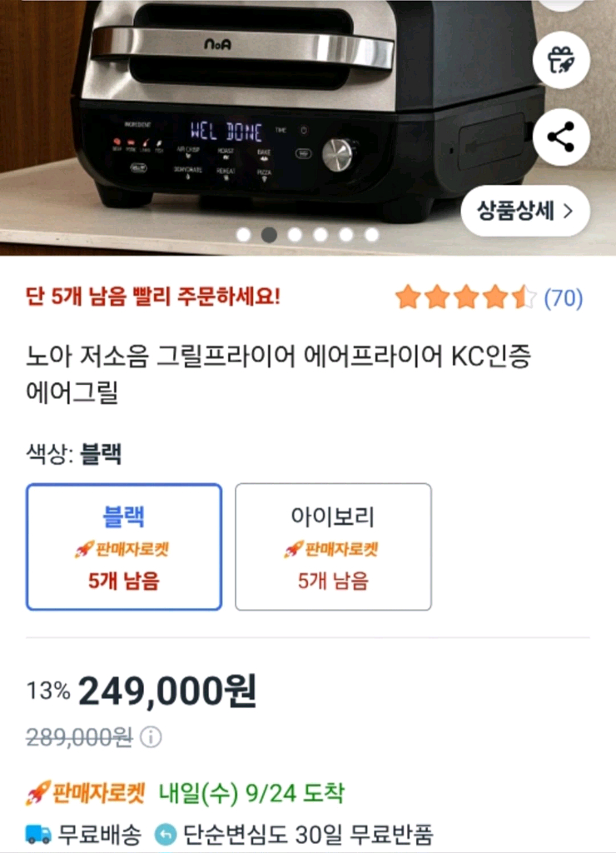Tap the 단순변심도 30일 무료반품 text
The width and height of the screenshot is (616, 853).
click(x=308, y=833)
